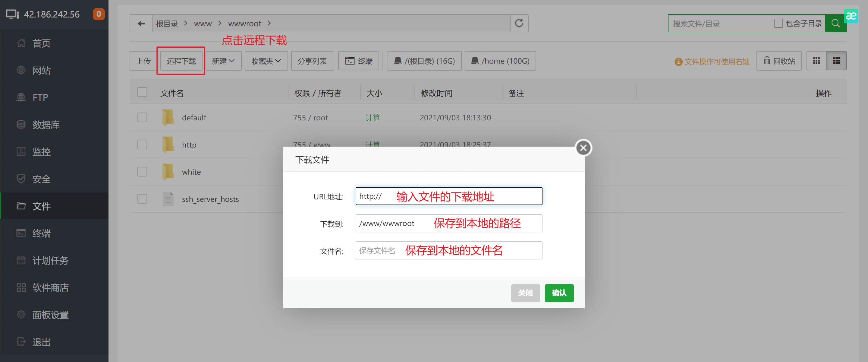Click the URL地址 input field
The width and height of the screenshot is (868, 362).
click(x=448, y=196)
